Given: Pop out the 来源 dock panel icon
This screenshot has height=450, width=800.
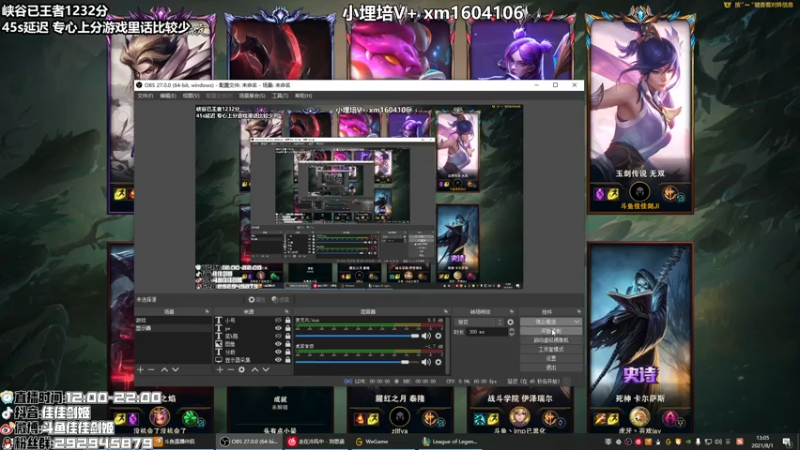Looking at the screenshot, I should [287, 312].
